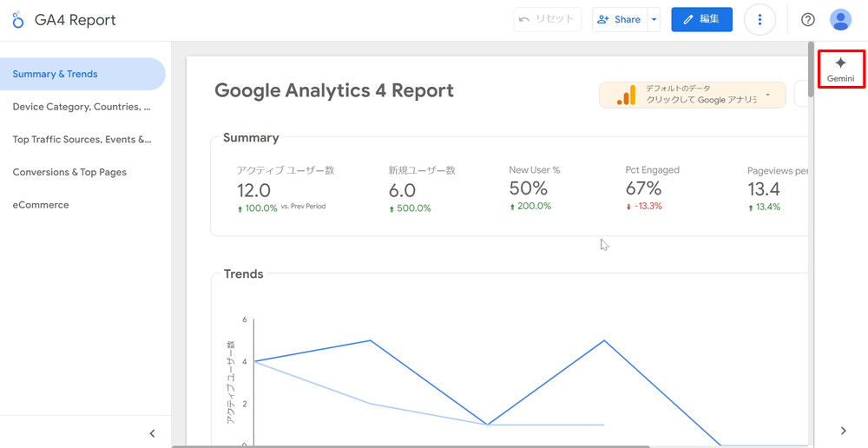Viewport: 868px width, 448px height.
Task: Collapse the left page navigation panel
Action: pos(152,433)
